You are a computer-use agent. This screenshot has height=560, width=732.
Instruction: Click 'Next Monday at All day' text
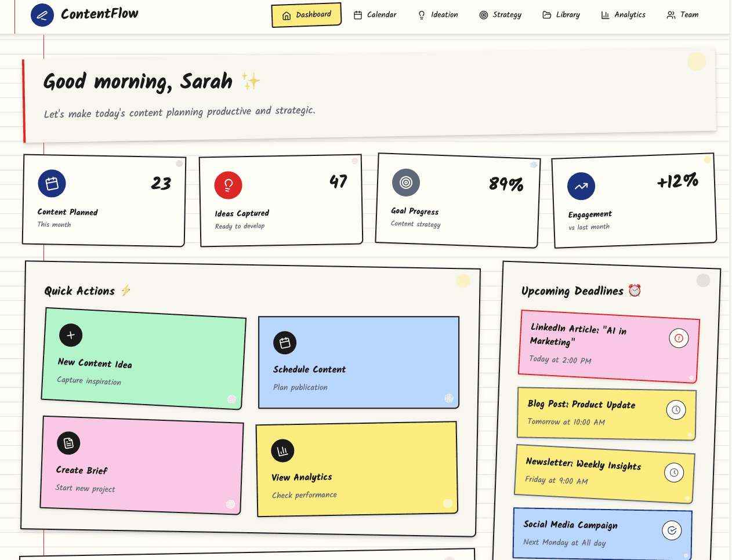pos(564,543)
